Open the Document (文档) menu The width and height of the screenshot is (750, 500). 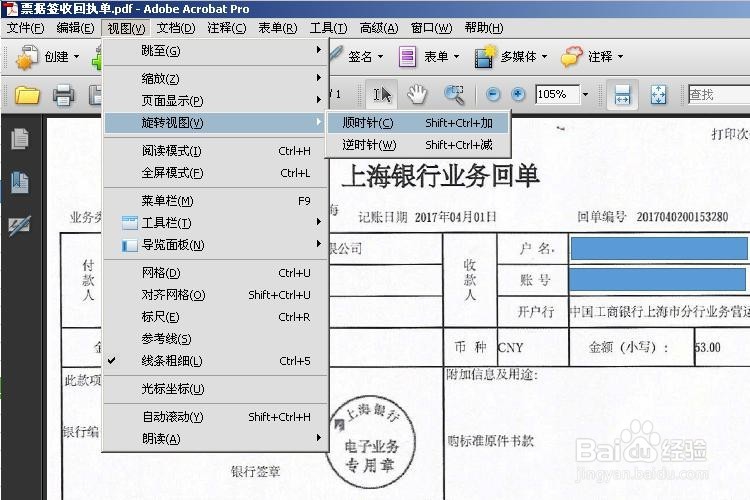tap(176, 28)
